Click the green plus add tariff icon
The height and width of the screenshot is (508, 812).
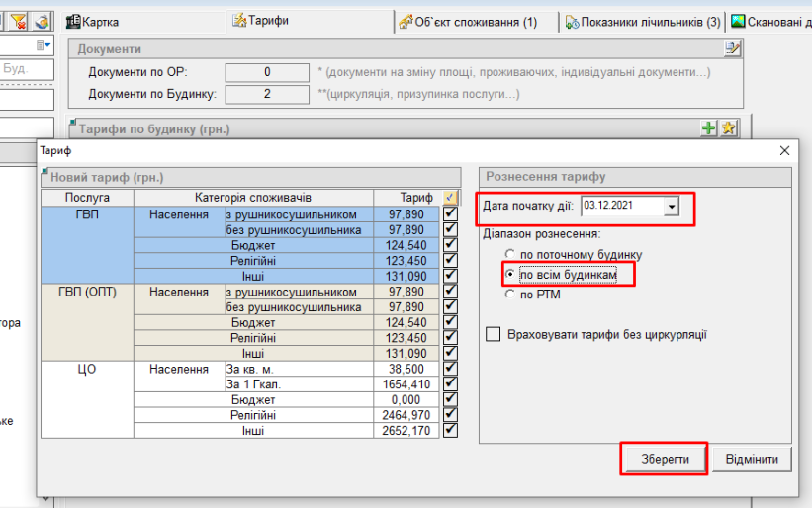click(708, 128)
